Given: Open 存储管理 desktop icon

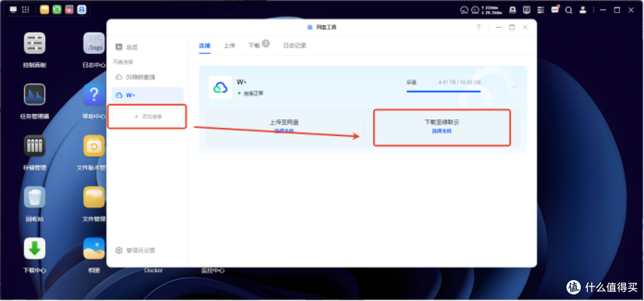Looking at the screenshot, I should (x=35, y=146).
